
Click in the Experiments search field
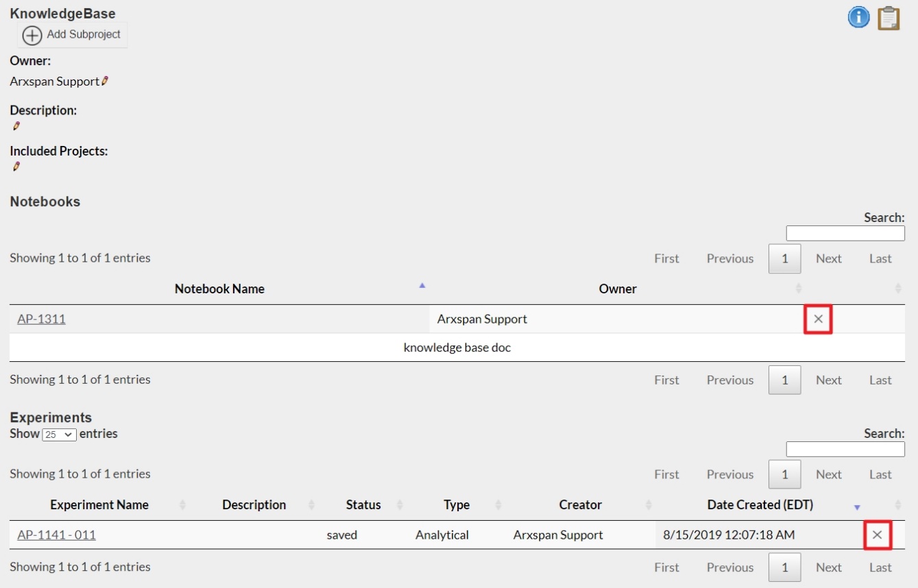845,450
